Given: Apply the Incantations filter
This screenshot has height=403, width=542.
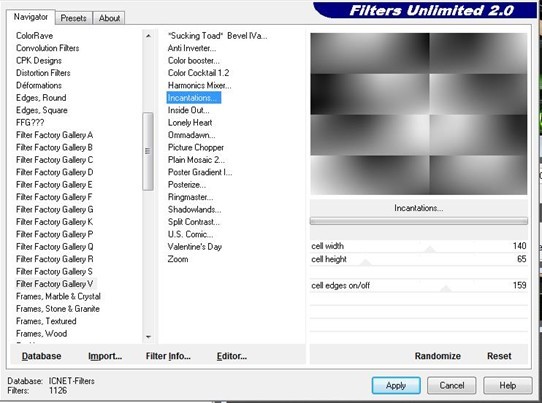Looking at the screenshot, I should click(396, 385).
